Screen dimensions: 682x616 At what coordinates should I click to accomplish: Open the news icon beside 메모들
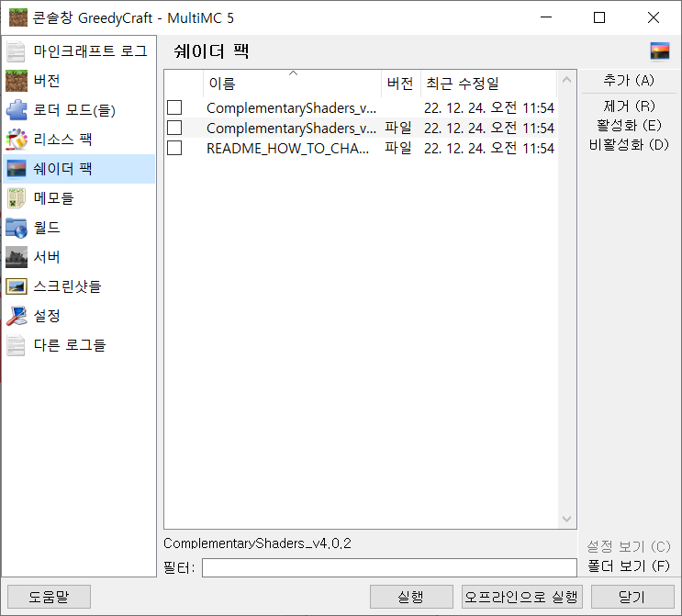(17, 198)
